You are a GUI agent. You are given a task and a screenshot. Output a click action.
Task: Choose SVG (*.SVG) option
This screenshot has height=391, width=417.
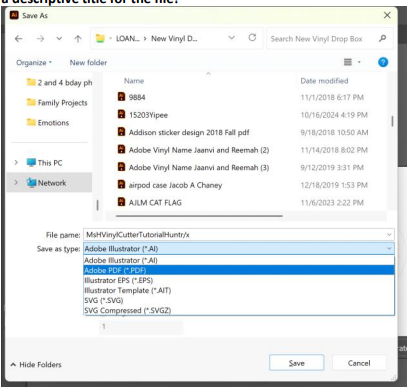(x=239, y=300)
